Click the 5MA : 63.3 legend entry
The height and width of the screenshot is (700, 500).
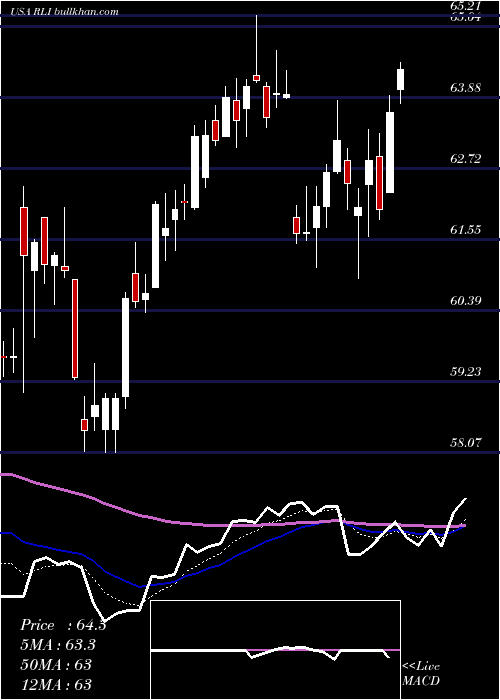pyautogui.click(x=58, y=645)
